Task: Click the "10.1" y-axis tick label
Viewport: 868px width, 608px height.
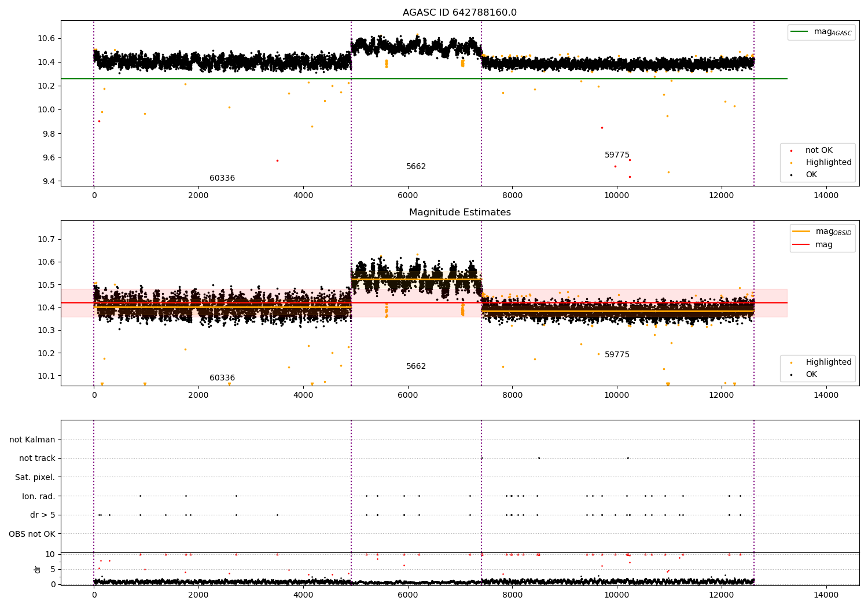Action: tap(46, 376)
